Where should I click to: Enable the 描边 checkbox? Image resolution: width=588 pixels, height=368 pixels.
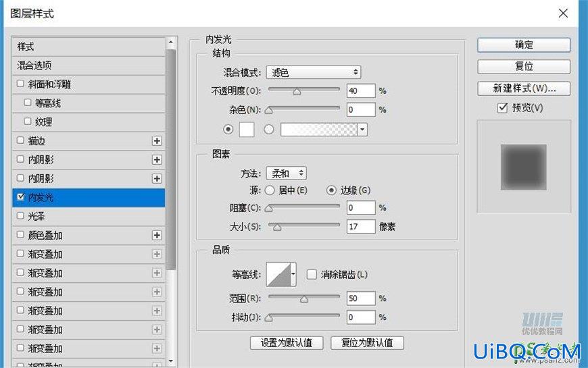21,140
